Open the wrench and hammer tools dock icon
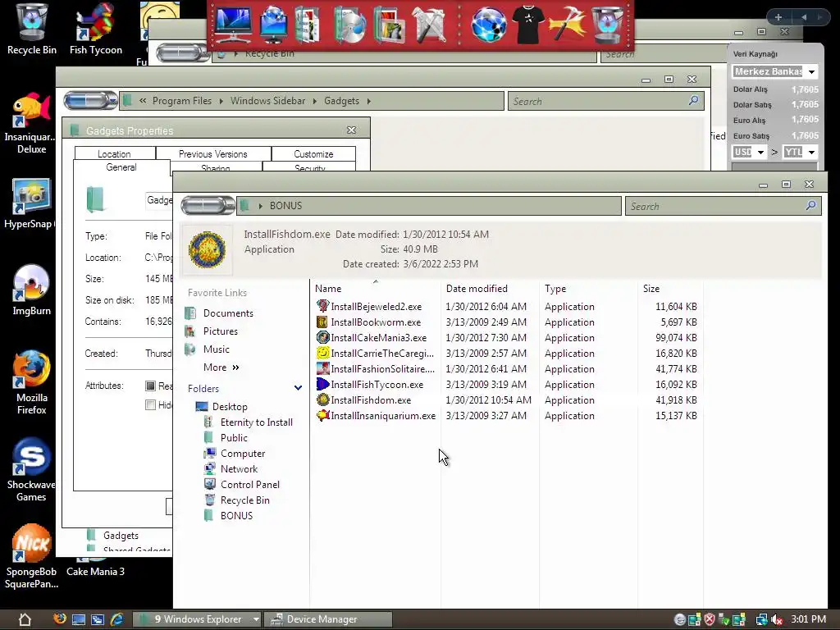The image size is (840, 630). click(x=428, y=25)
